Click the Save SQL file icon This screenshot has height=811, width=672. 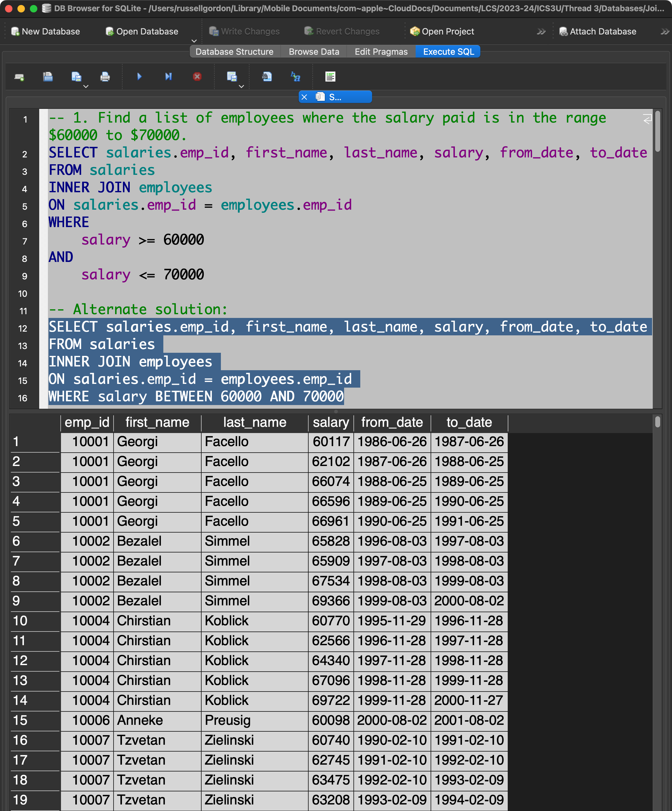tap(77, 77)
